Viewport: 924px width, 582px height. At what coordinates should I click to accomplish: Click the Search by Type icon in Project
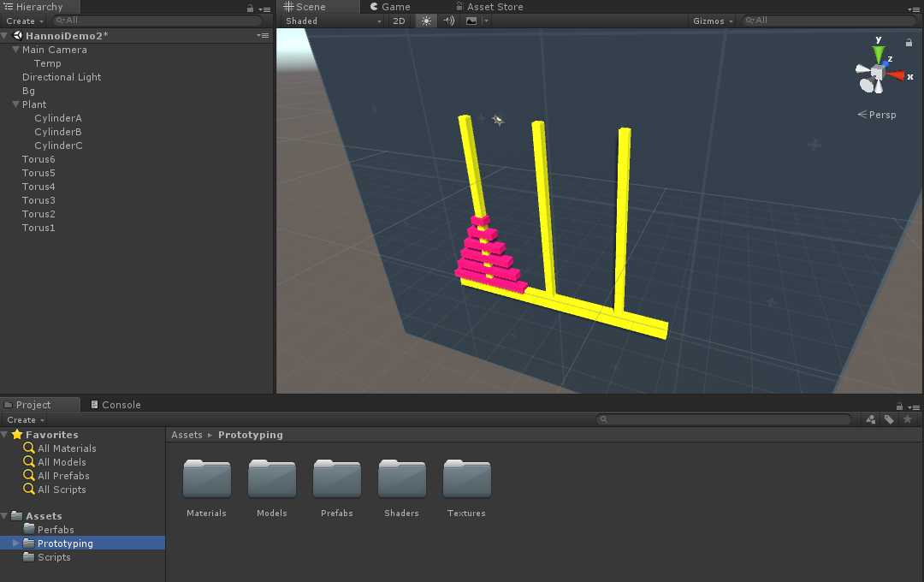click(870, 419)
